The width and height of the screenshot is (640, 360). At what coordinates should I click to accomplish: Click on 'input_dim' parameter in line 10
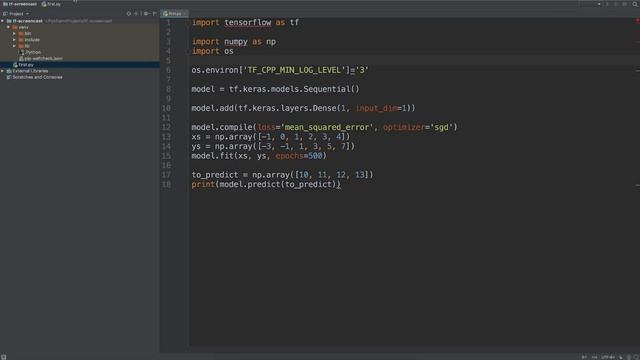pyautogui.click(x=376, y=108)
